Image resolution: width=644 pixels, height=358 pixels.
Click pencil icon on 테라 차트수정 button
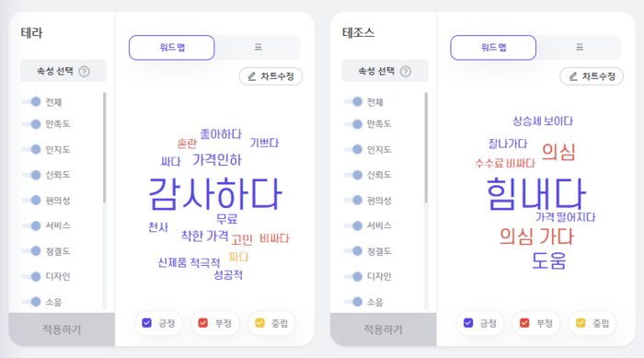point(252,76)
